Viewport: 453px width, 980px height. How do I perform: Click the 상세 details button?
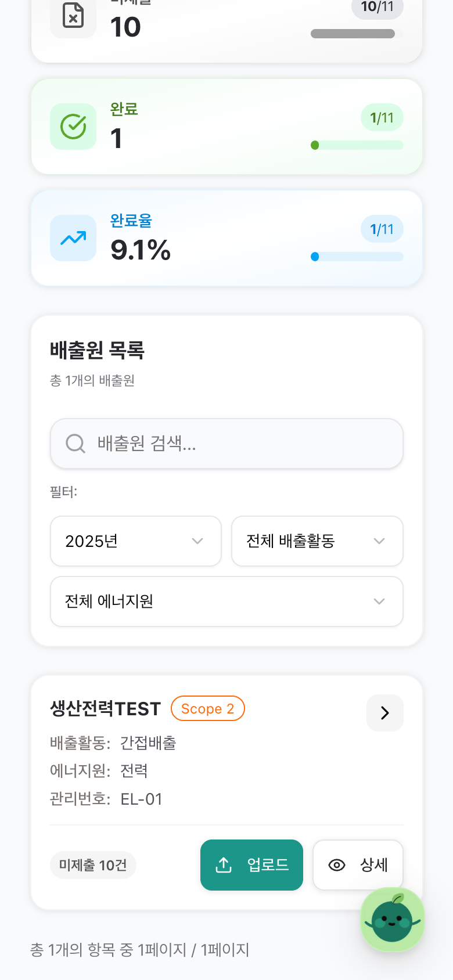point(358,865)
